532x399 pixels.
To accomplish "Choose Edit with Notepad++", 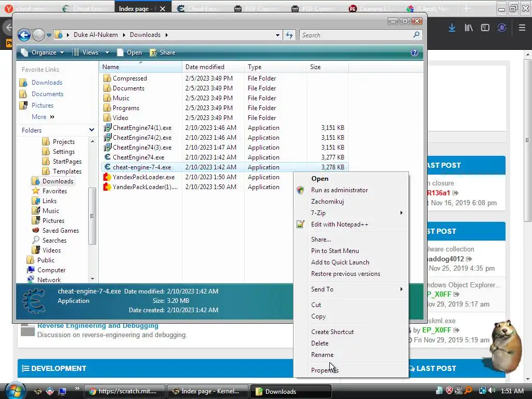I will pos(351,224).
